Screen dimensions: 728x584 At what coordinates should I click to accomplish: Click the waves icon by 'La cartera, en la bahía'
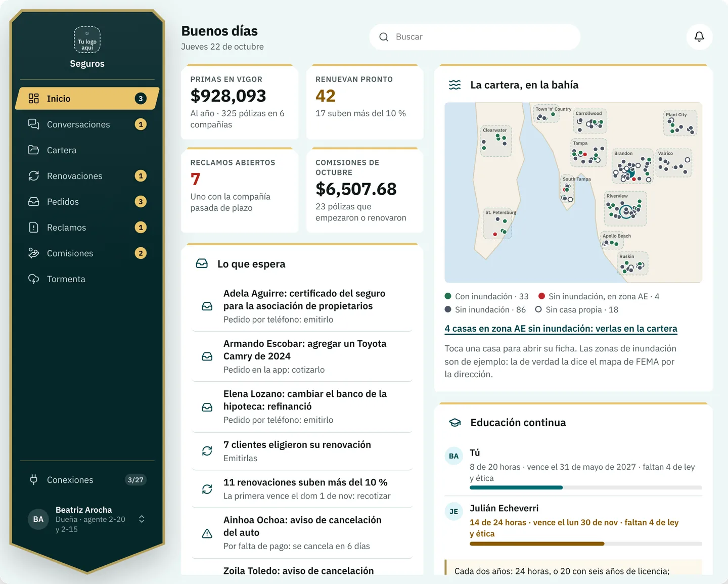pyautogui.click(x=455, y=85)
